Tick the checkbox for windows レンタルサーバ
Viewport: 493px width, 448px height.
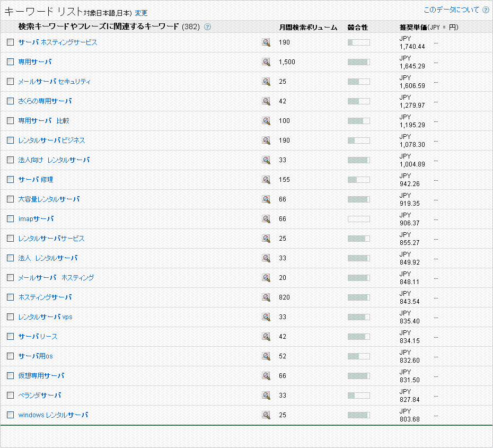[x=11, y=415]
